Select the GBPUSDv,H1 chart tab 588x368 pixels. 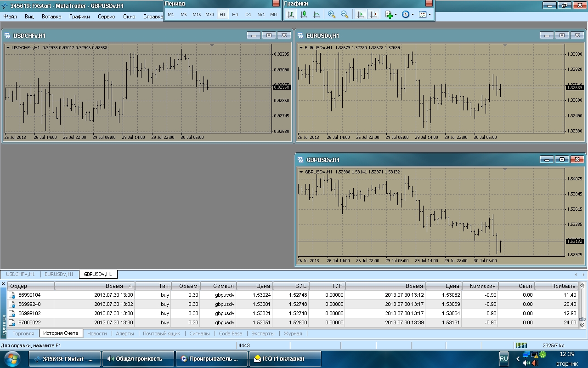click(98, 274)
